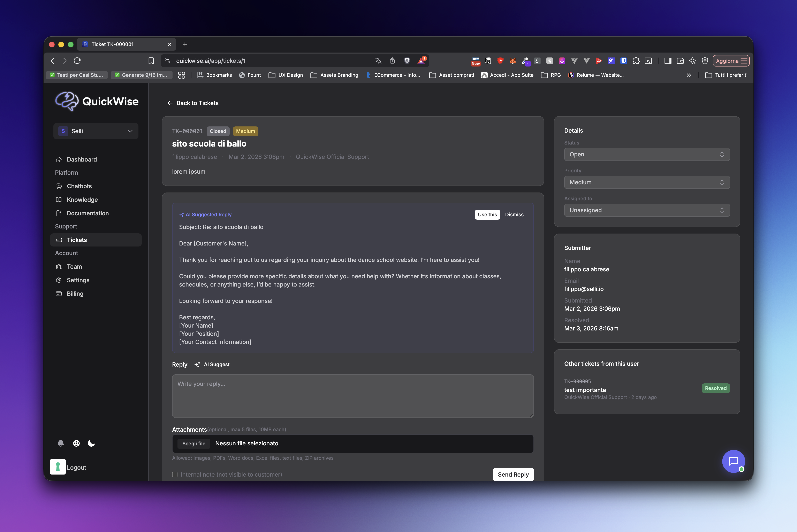Open the Priority dropdown

(x=647, y=182)
